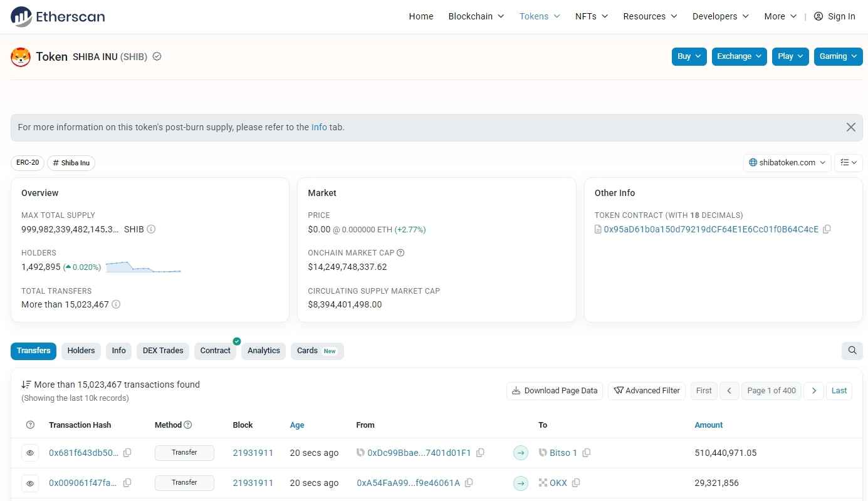Dismiss the post-burn supply notice

click(x=850, y=127)
